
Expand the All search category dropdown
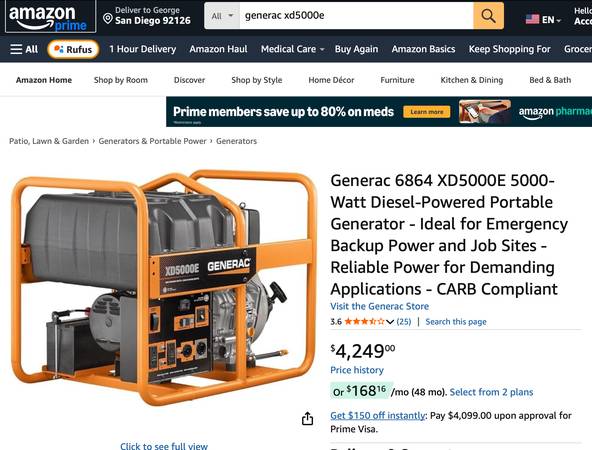(222, 16)
